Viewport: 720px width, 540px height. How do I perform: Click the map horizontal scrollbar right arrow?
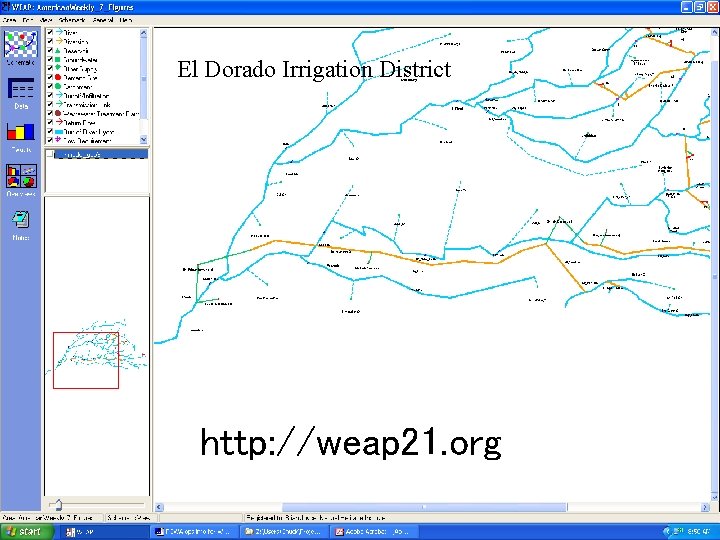coord(705,507)
